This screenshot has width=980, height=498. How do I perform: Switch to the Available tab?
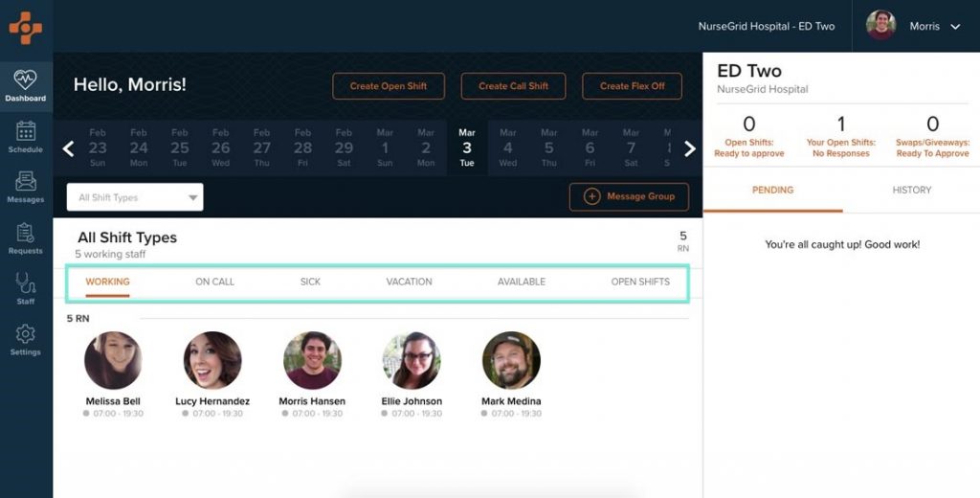522,283
